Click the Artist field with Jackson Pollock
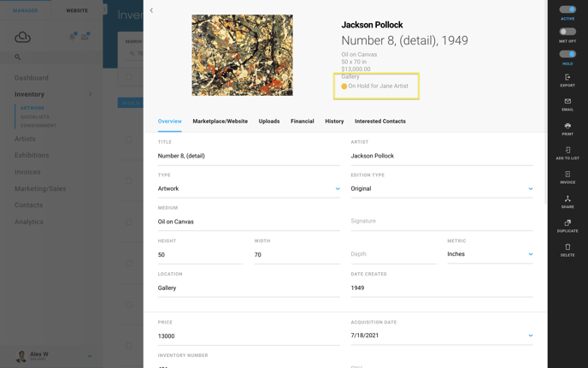Viewport: 588px width, 368px height. click(442, 156)
